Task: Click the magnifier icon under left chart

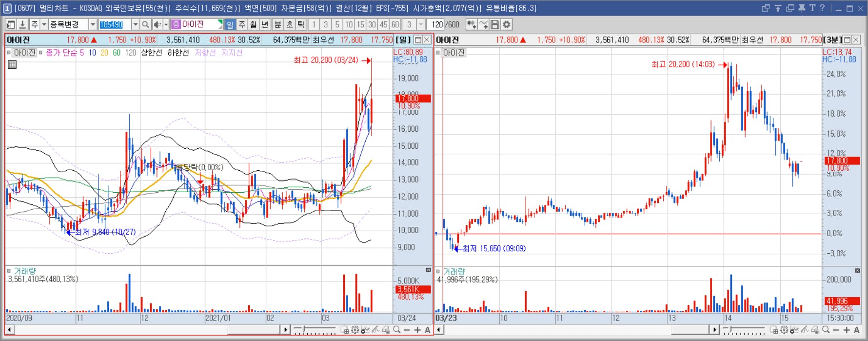Action: pyautogui.click(x=397, y=330)
